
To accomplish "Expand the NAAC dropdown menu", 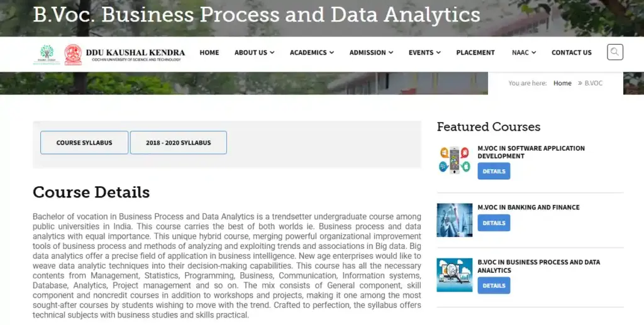I will [523, 53].
